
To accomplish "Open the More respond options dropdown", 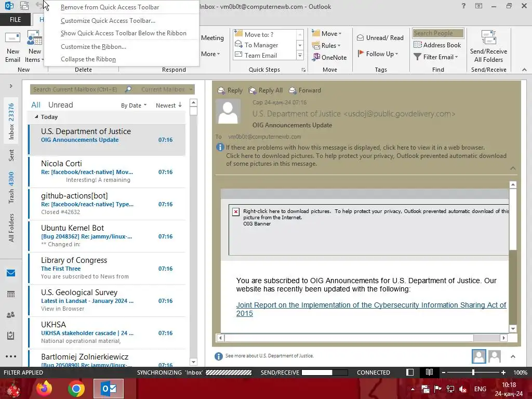I will pos(210,54).
